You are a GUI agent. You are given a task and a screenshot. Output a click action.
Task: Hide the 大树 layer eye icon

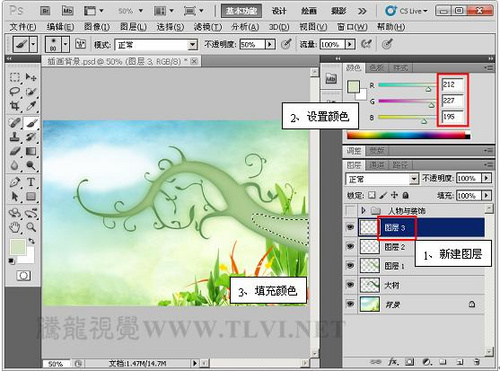(x=350, y=285)
